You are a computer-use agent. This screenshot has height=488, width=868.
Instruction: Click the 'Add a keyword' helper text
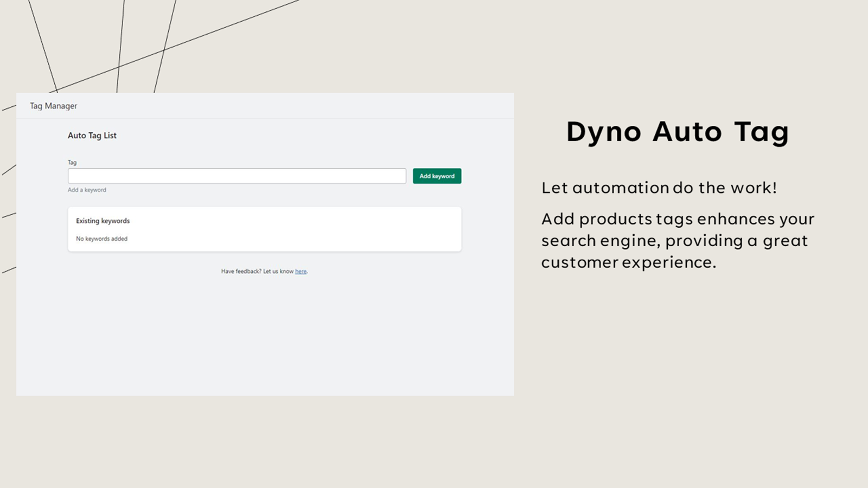tap(87, 190)
